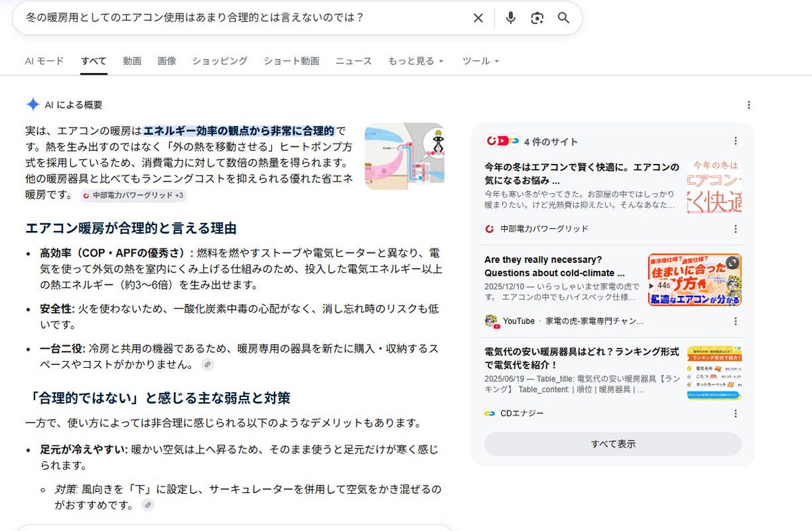Select the すべて tab

(x=93, y=61)
